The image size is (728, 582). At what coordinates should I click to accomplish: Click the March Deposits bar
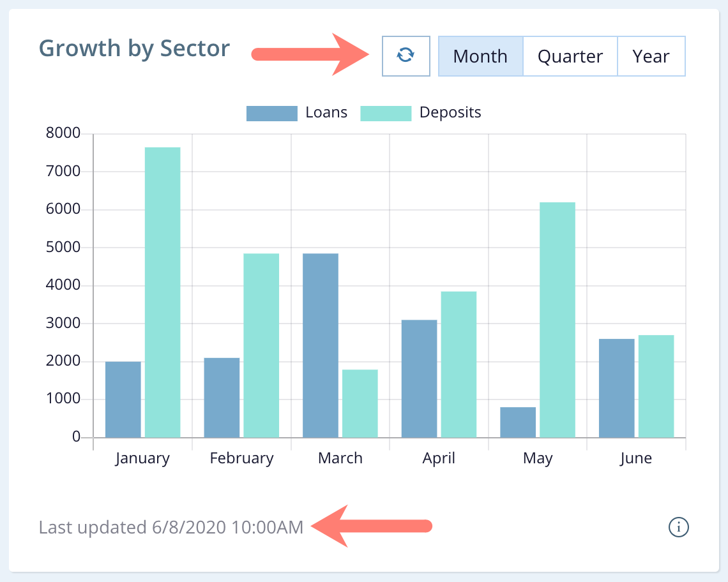tap(360, 403)
